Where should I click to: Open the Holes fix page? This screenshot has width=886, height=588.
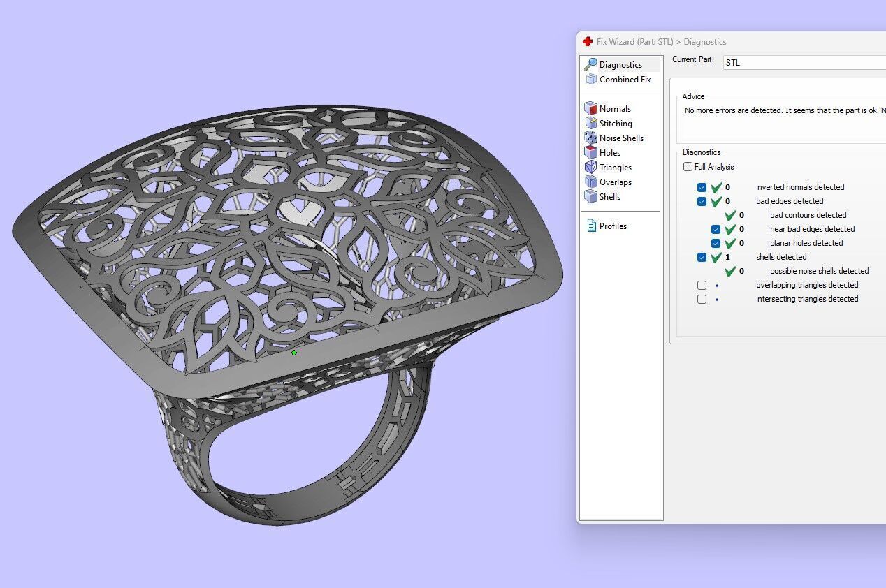[610, 153]
